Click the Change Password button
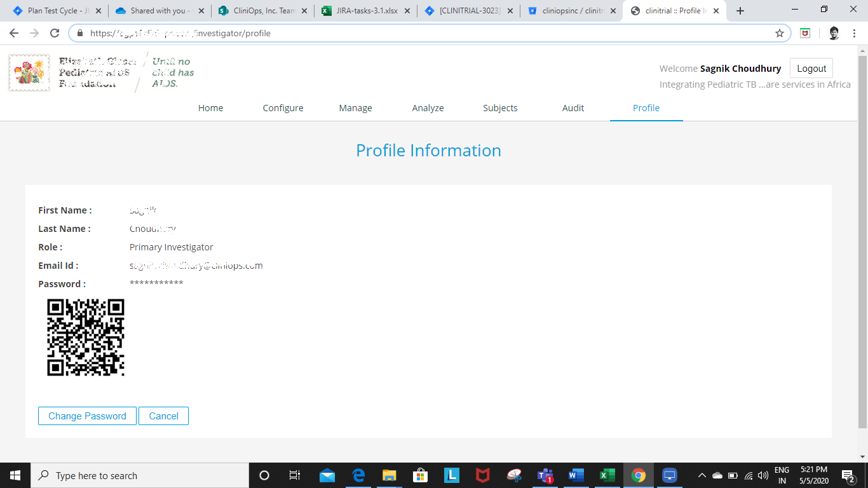This screenshot has width=868, height=488. pyautogui.click(x=87, y=416)
